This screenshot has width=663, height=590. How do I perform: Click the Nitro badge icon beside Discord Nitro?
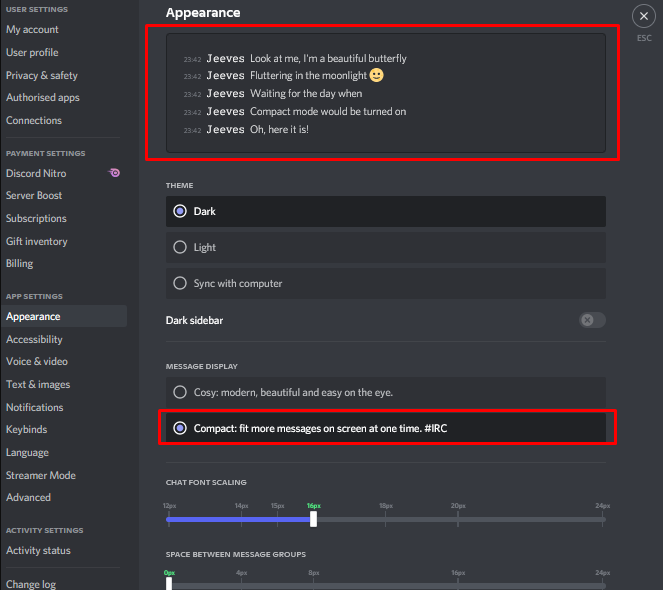(115, 173)
